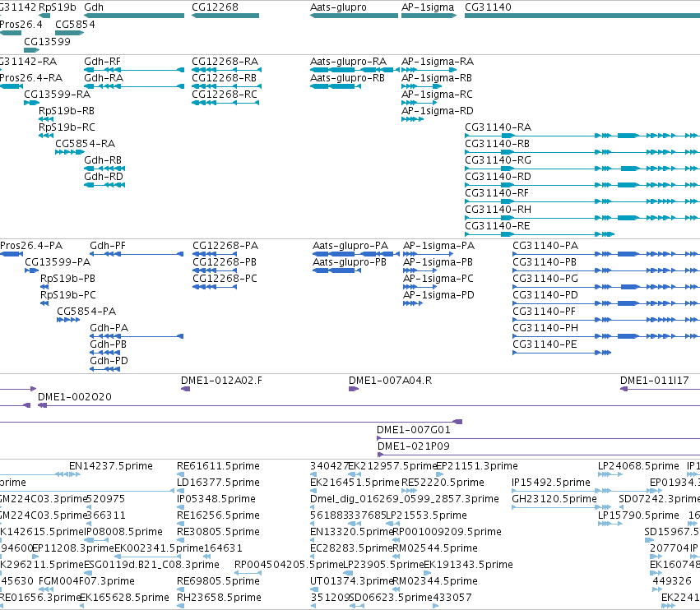Select transcript Gdh-RB
The height and width of the screenshot is (610, 700).
pos(103,160)
